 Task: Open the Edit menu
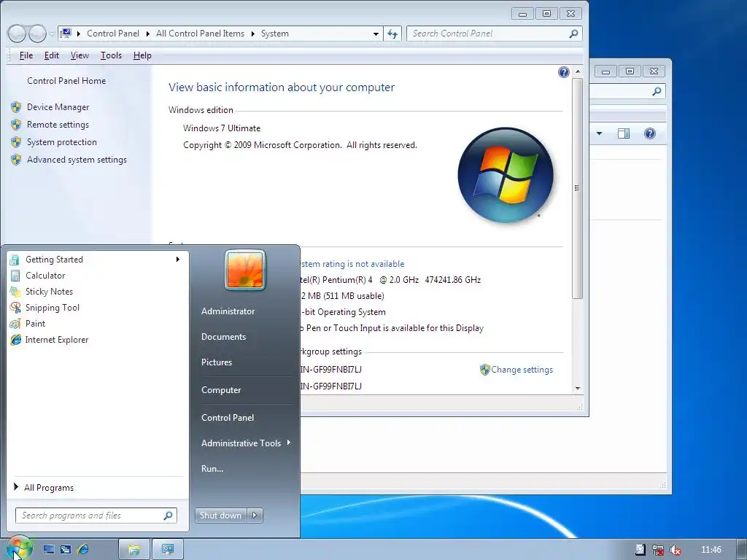52,55
